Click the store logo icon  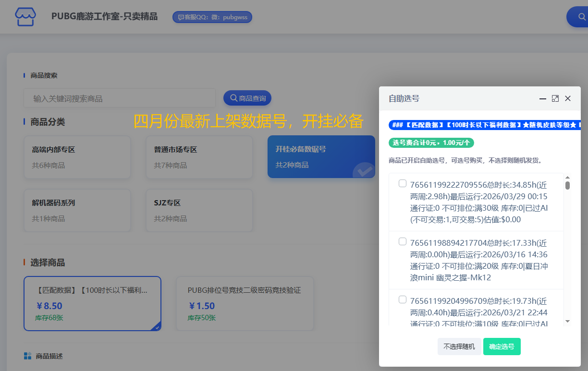(x=25, y=17)
